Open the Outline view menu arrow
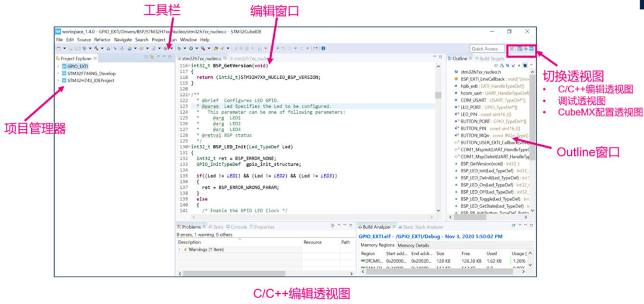The width and height of the screenshot is (644, 304). 531,65
